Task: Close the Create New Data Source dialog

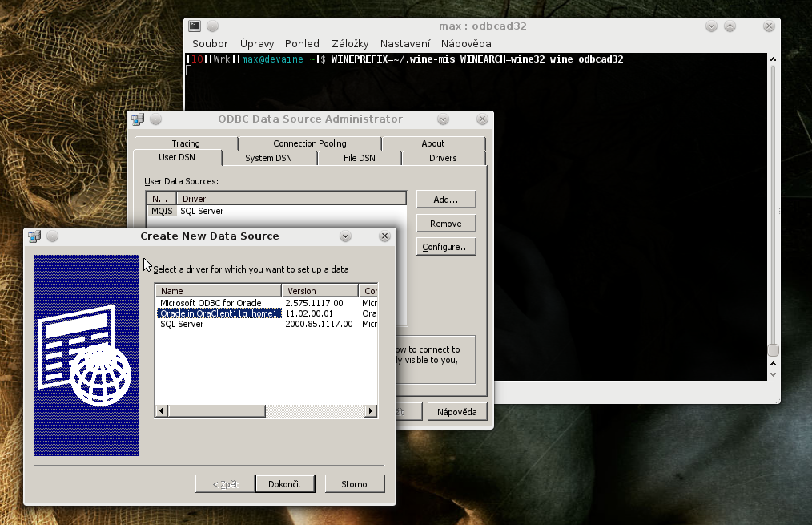Action: [384, 236]
